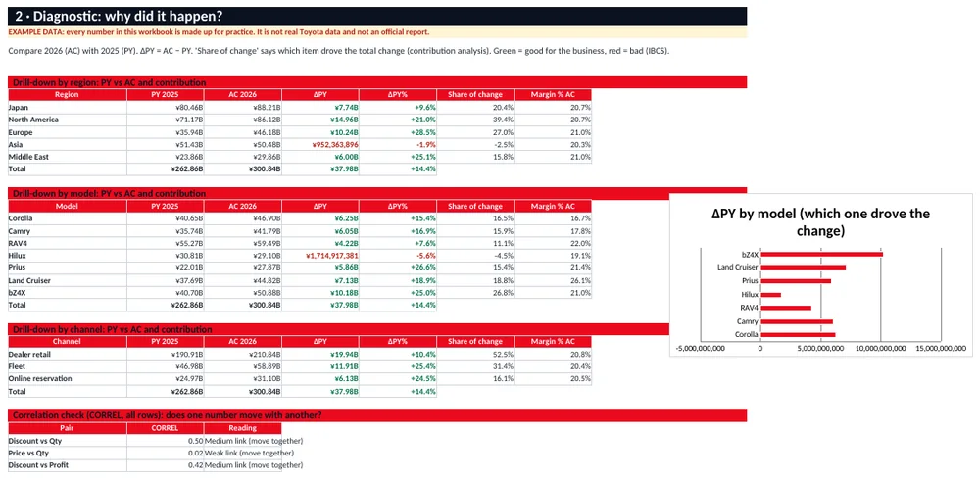
Task: Select the 'Drill-down by region' section header
Action: pyautogui.click(x=377, y=82)
